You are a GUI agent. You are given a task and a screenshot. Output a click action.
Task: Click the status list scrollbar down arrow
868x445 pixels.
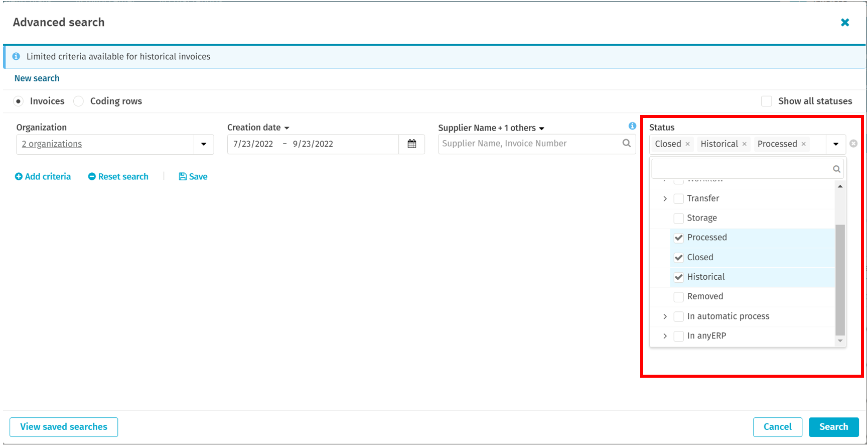click(x=840, y=341)
